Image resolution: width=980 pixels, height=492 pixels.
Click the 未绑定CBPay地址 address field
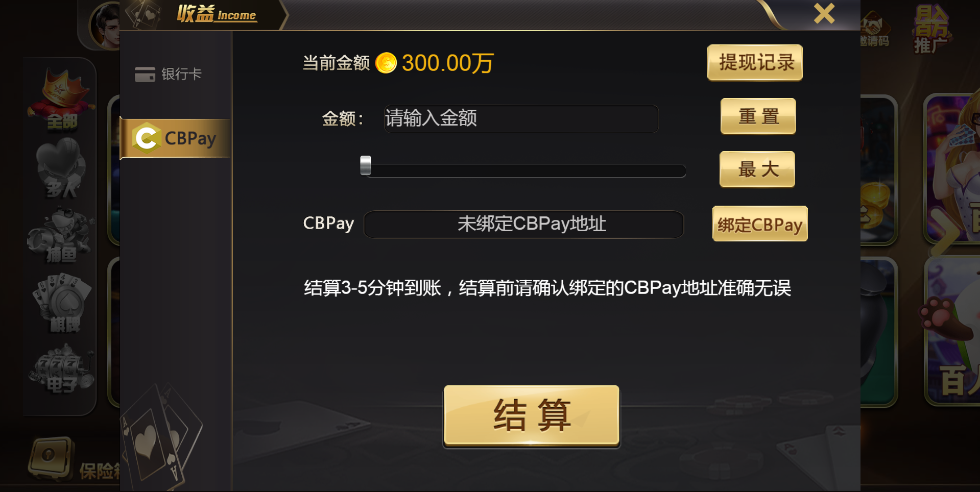pyautogui.click(x=523, y=225)
